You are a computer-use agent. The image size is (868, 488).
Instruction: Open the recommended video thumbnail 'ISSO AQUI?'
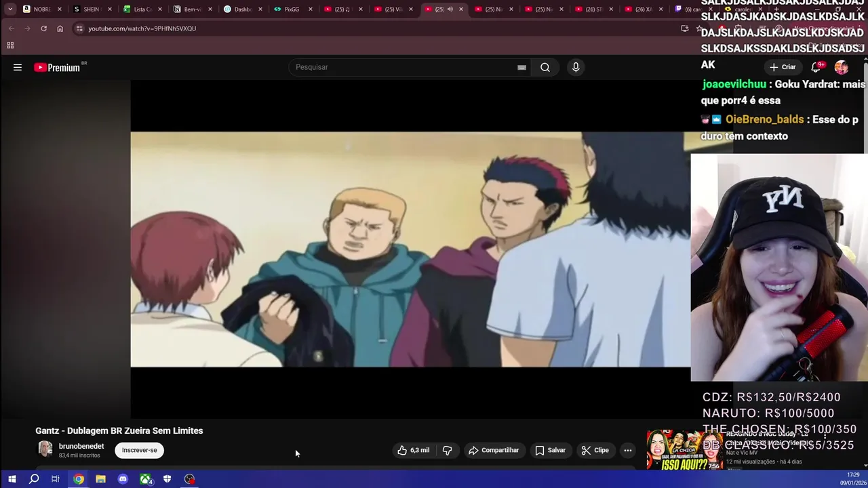[x=685, y=450]
